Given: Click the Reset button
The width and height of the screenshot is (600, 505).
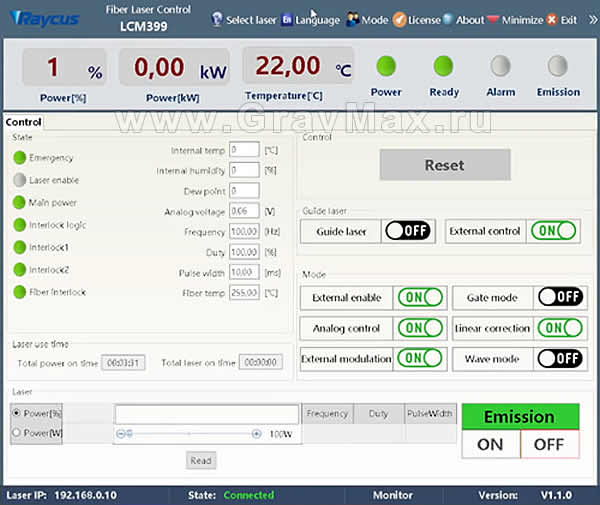Looking at the screenshot, I should (445, 165).
